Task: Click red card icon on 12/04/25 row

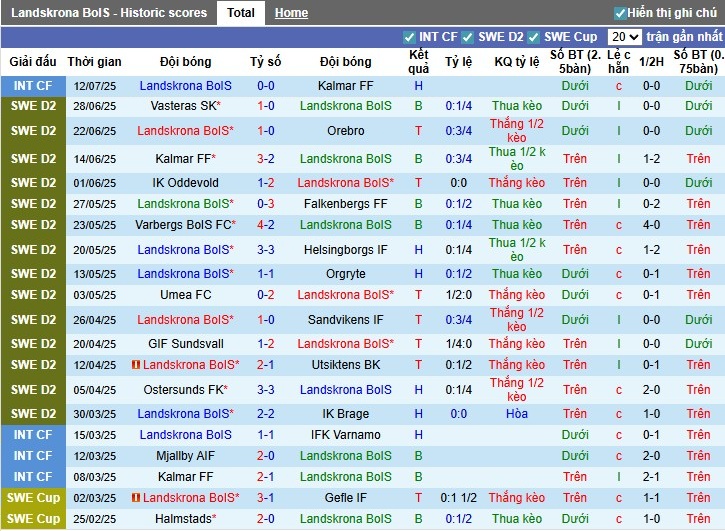Action: pyautogui.click(x=135, y=365)
